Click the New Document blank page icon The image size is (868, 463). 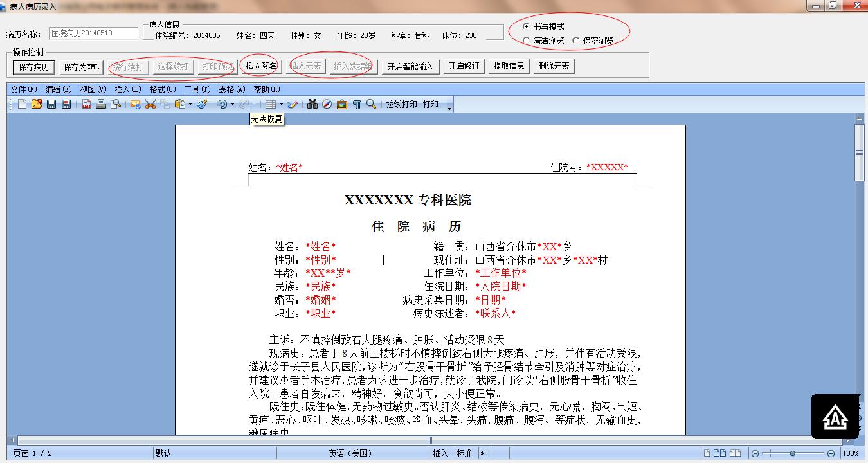point(23,104)
